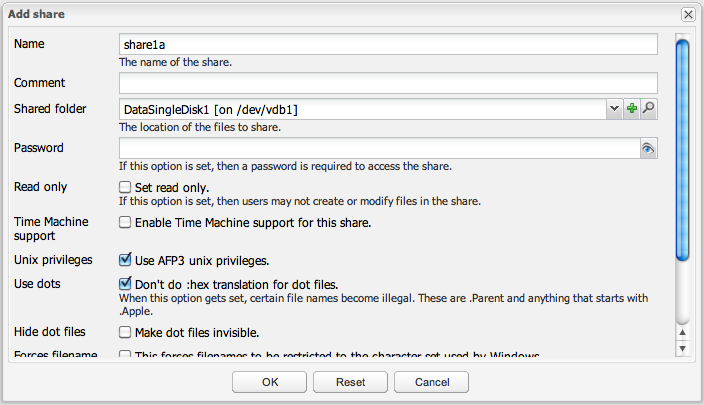This screenshot has height=405, width=704.
Task: Click the scrollbar up arrow
Action: click(683, 334)
